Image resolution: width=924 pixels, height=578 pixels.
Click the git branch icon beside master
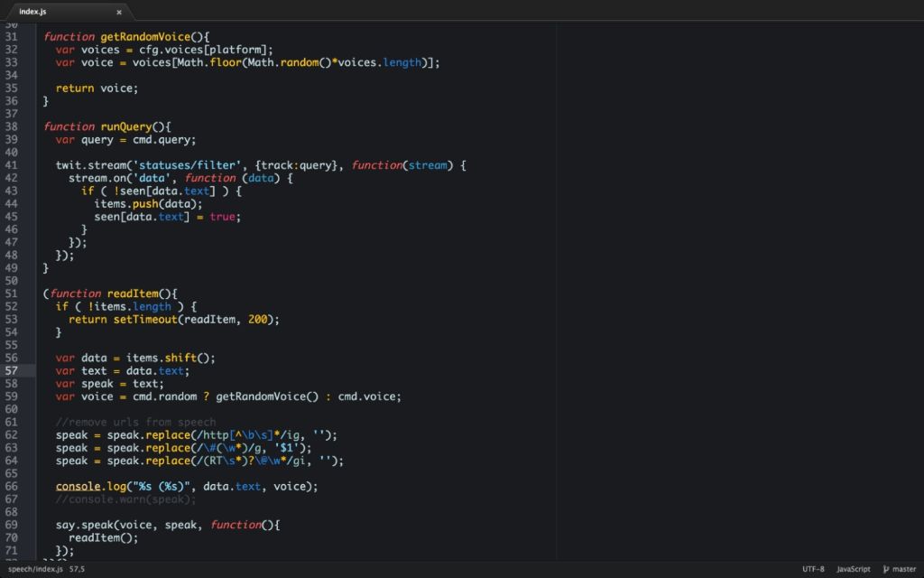(886, 569)
